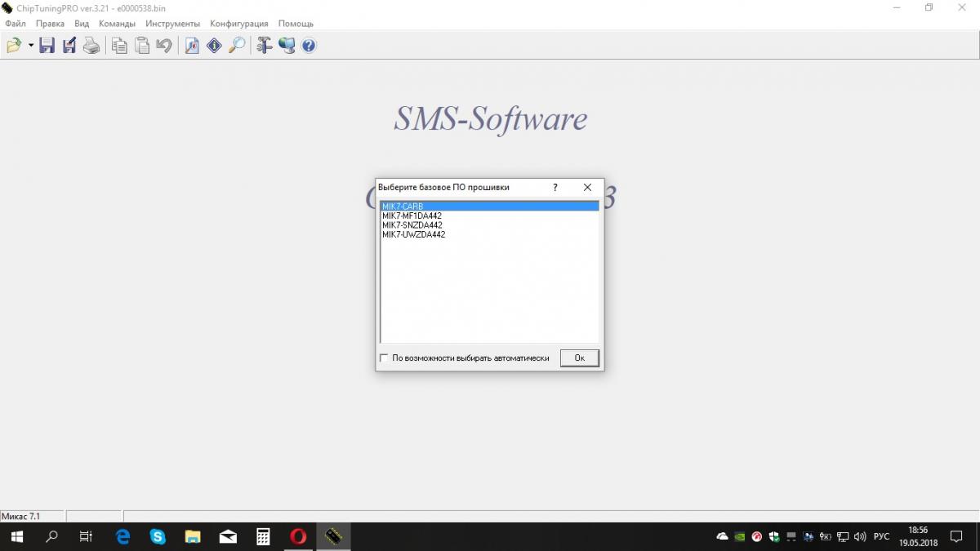Image resolution: width=980 pixels, height=551 pixels.
Task: Click the OneDrive cloud tray icon
Action: coord(722,536)
